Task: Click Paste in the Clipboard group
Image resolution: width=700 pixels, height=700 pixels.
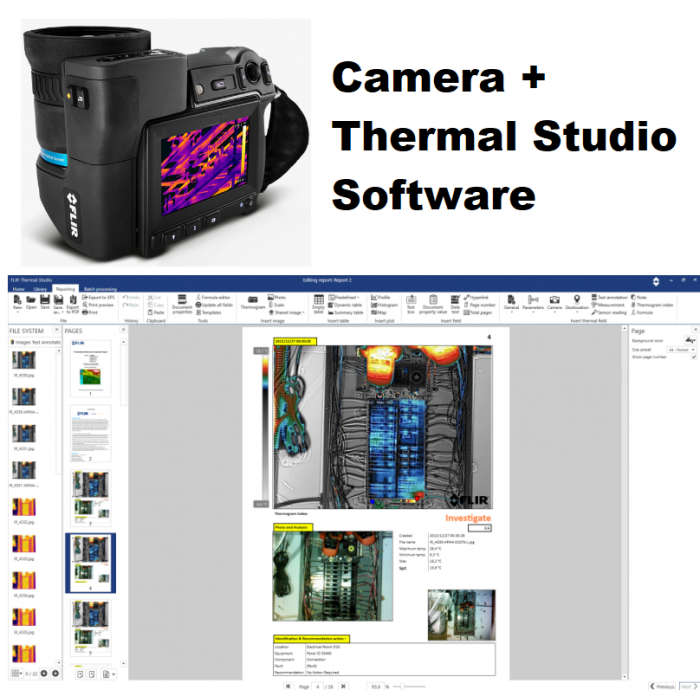Action: click(156, 312)
